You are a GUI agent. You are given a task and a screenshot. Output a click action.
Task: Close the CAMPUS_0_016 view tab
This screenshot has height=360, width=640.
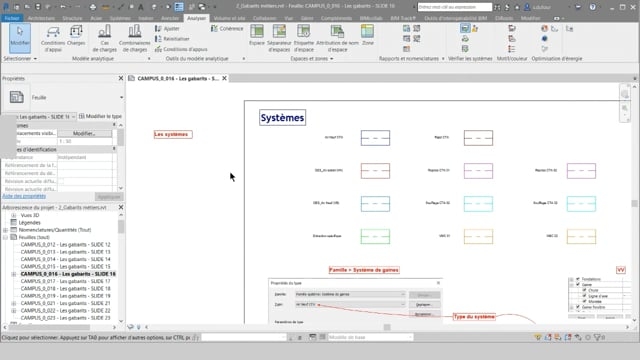[x=224, y=78]
